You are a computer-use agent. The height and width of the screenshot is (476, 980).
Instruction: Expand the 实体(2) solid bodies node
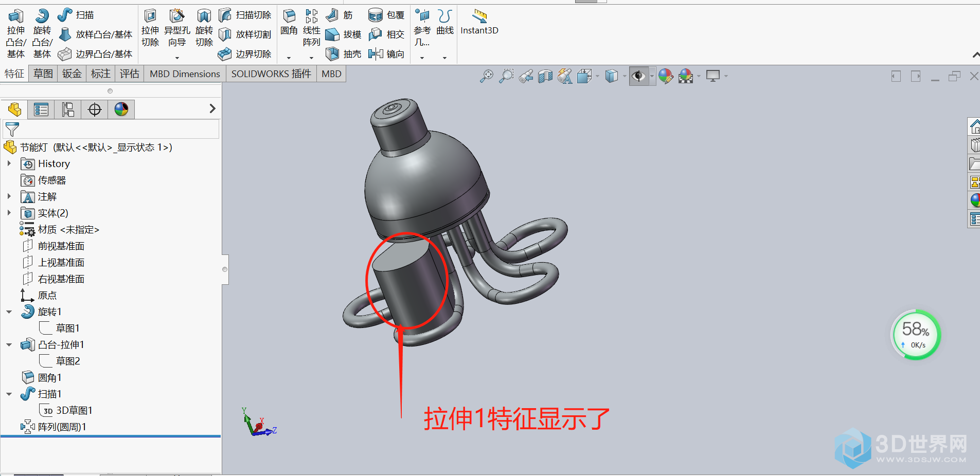click(x=9, y=213)
